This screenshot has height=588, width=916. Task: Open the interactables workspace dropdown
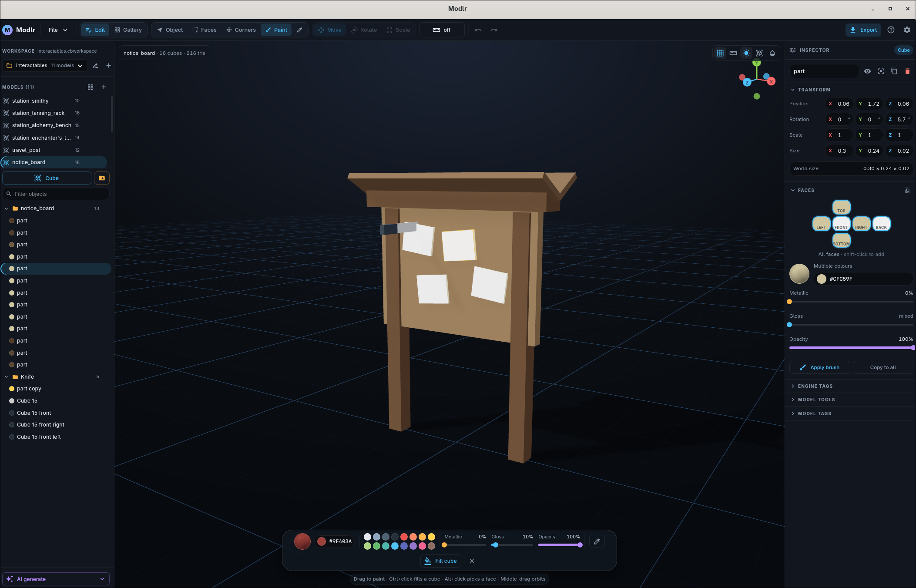(x=45, y=66)
